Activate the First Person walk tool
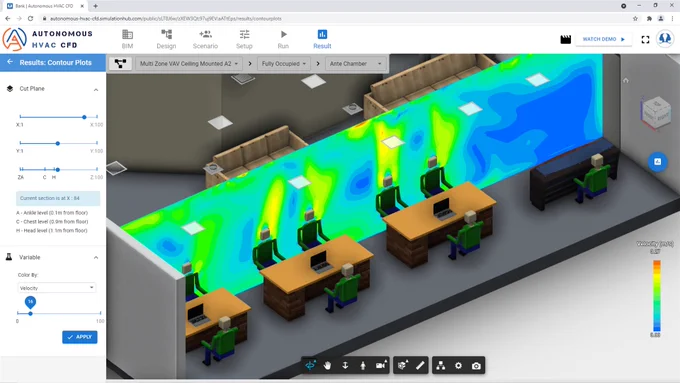680x383 pixels. tap(363, 366)
